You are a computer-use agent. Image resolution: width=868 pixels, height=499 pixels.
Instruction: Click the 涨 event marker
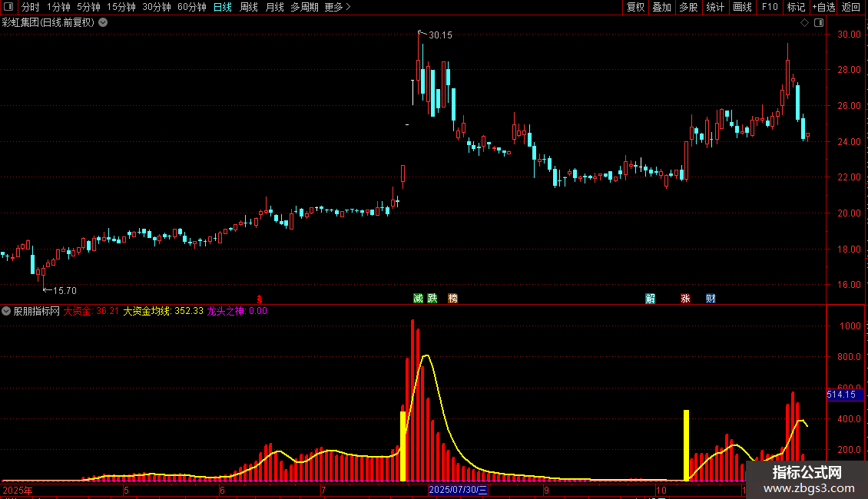[x=685, y=298]
